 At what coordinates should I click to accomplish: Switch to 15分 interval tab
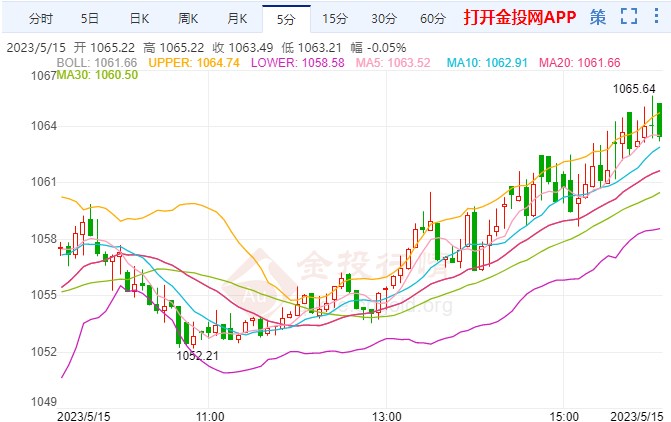tap(335, 19)
